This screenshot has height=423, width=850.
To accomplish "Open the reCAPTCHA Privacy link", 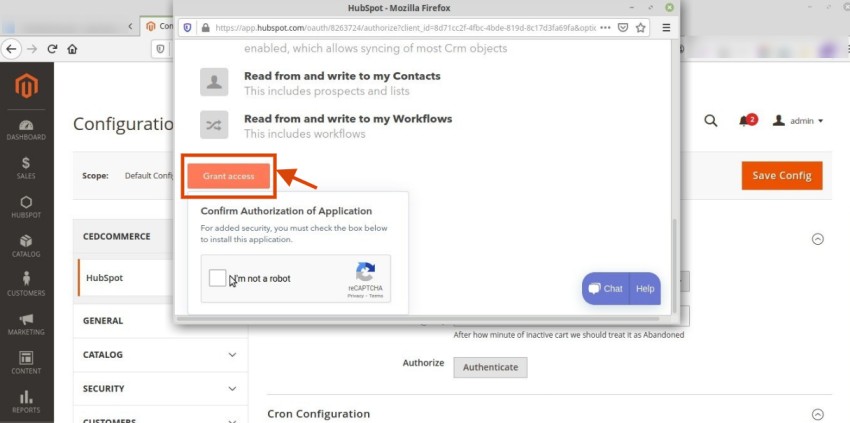I will 356,296.
